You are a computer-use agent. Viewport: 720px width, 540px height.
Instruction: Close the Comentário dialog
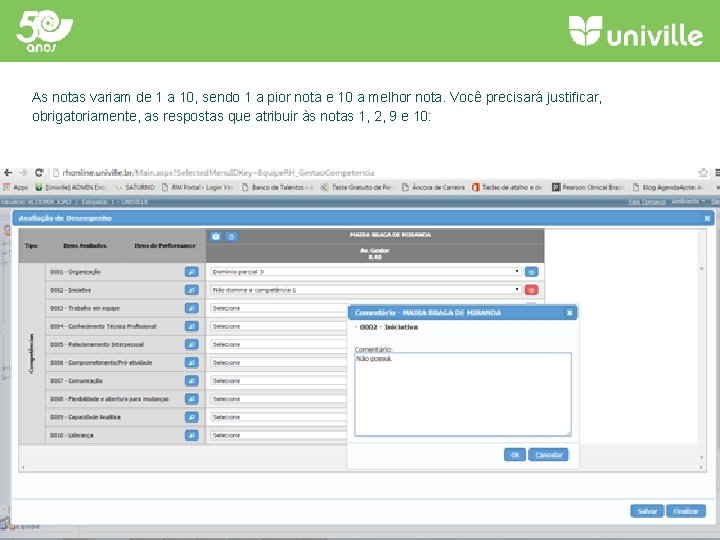coord(569,313)
